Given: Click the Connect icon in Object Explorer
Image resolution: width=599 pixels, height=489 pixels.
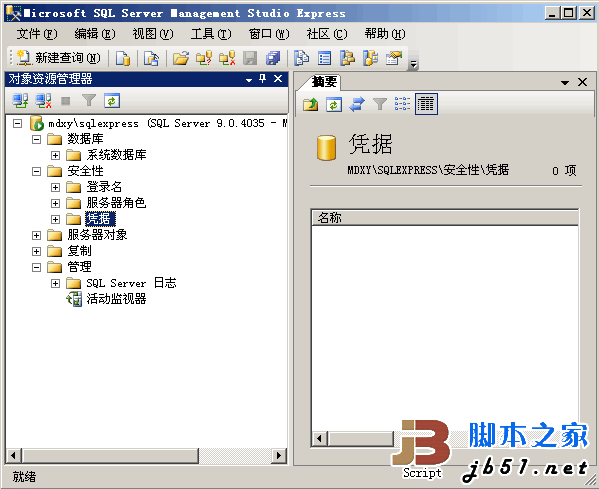Looking at the screenshot, I should (20, 101).
